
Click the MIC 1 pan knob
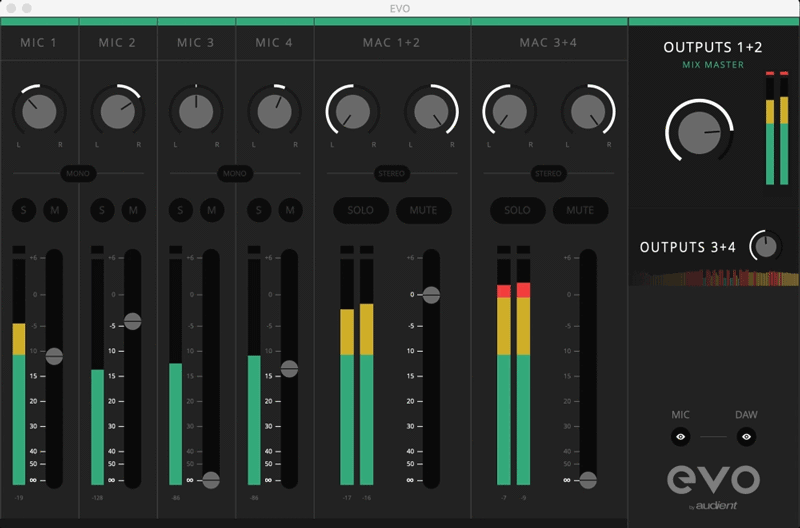pos(39,110)
